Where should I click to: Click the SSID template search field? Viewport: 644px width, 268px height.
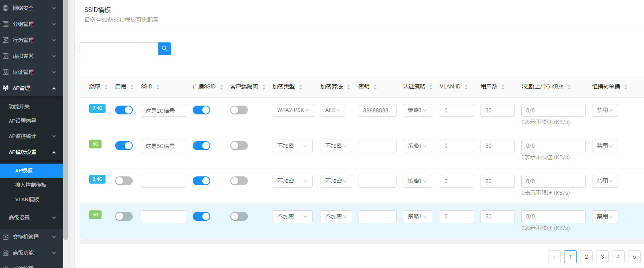119,49
